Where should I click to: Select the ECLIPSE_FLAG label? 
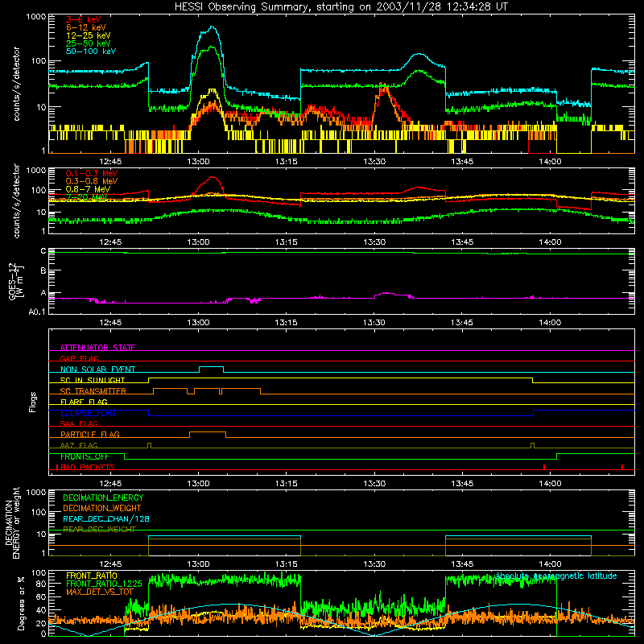point(88,413)
